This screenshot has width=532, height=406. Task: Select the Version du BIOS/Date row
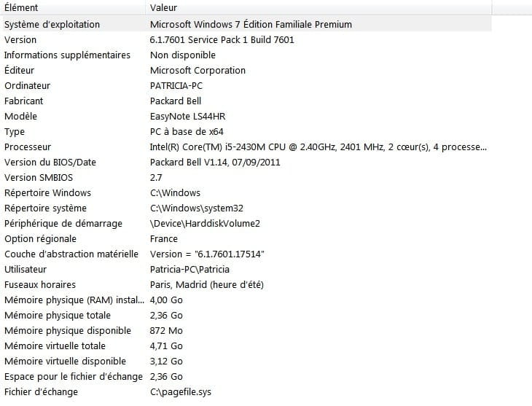pos(246,163)
